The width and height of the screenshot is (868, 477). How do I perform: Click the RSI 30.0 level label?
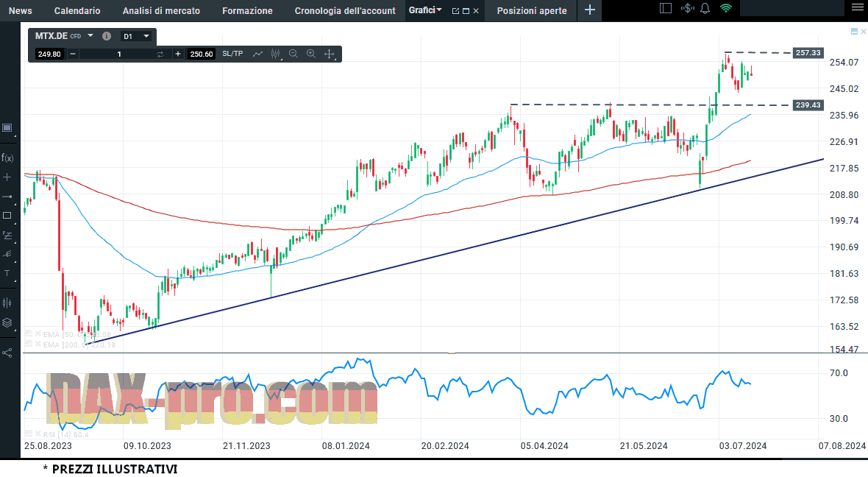click(x=839, y=419)
